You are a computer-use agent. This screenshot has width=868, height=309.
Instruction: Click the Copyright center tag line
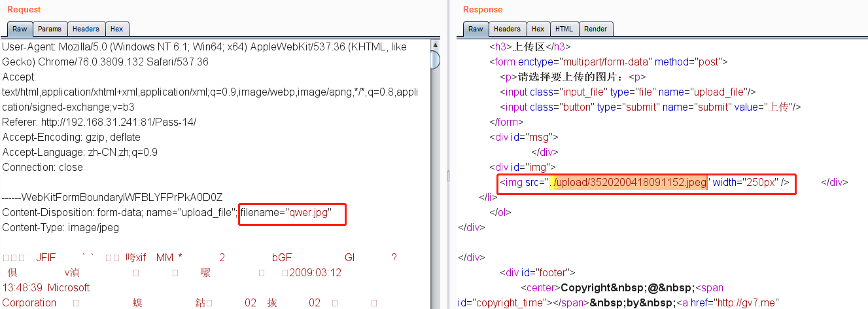pyautogui.click(x=622, y=288)
